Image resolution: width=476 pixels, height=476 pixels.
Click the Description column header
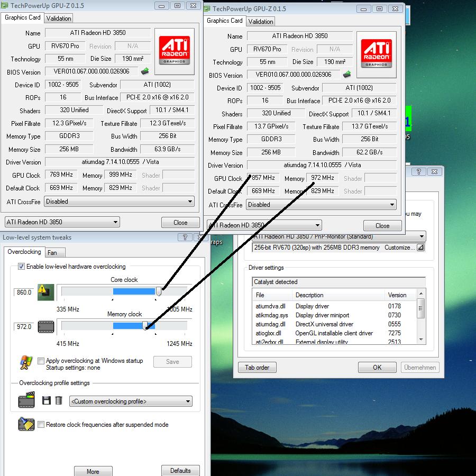pyautogui.click(x=338, y=295)
